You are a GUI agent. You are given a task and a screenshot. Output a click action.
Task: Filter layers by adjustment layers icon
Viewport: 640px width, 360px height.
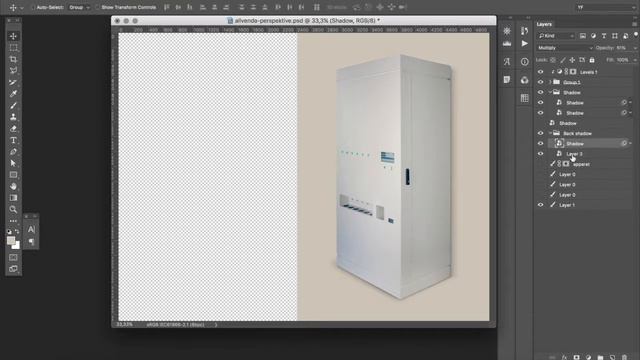(x=593, y=36)
